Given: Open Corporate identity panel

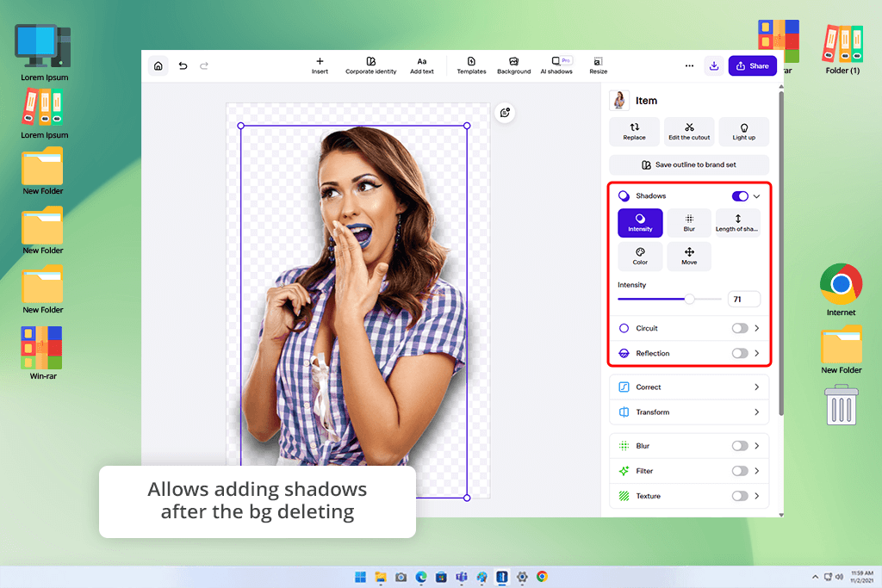Looking at the screenshot, I should click(370, 65).
